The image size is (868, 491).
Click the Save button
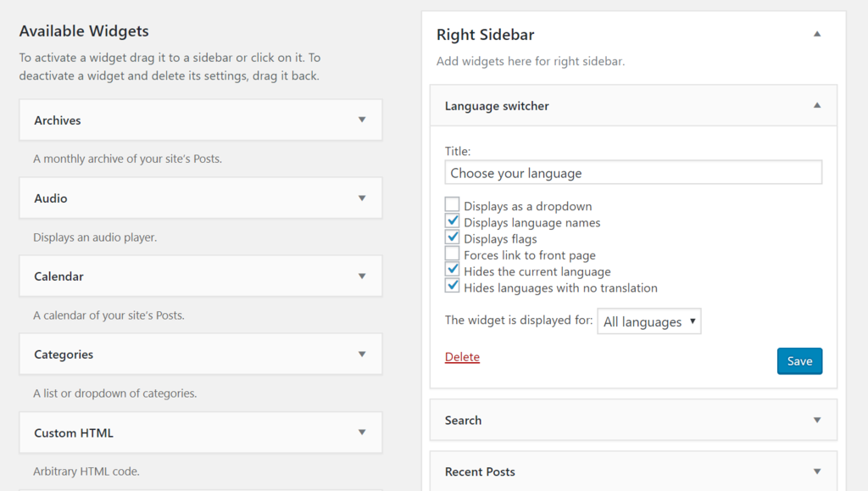pos(799,361)
